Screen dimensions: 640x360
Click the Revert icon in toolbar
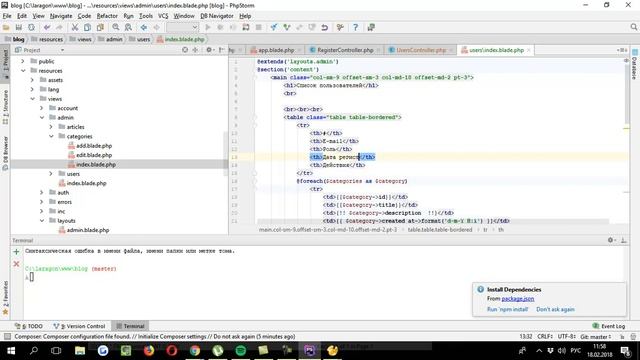[324, 27]
